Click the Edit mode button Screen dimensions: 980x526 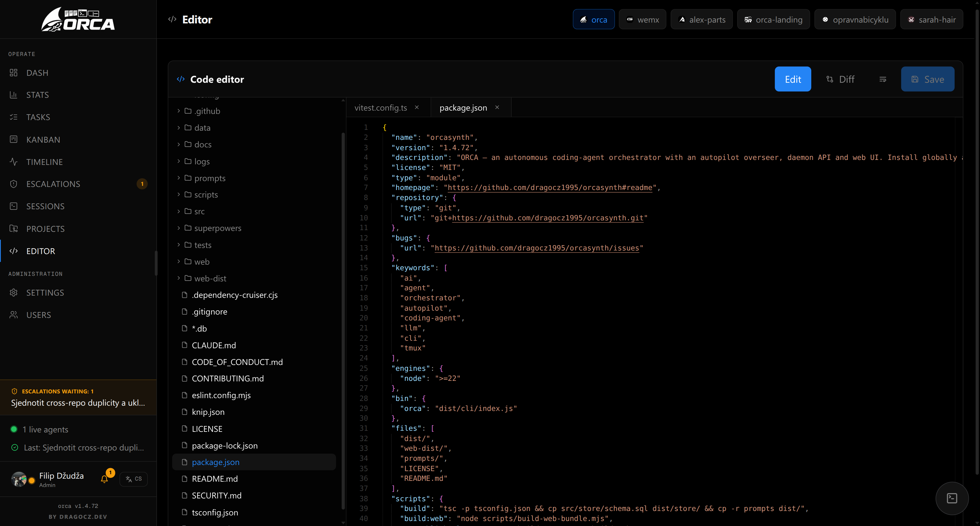(793, 79)
